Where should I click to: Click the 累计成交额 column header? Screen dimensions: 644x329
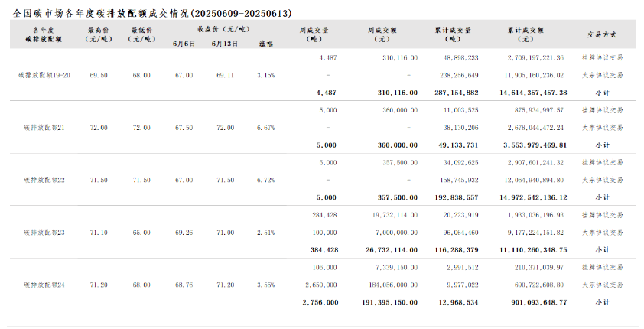pyautogui.click(x=525, y=34)
